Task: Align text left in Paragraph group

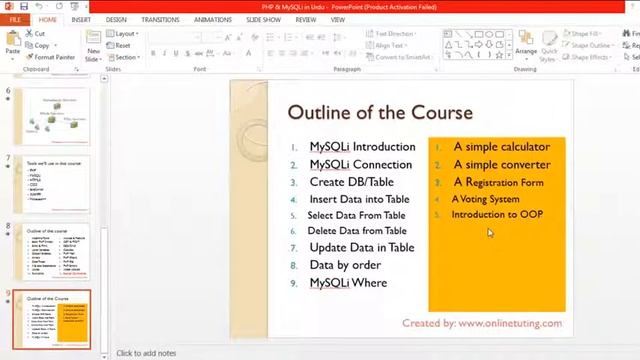Action: click(271, 53)
